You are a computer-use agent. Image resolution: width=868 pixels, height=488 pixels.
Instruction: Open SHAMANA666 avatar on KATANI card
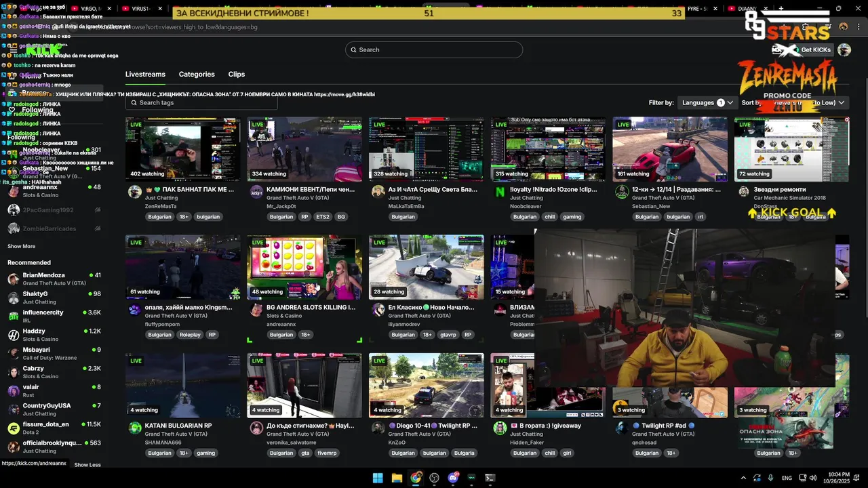pyautogui.click(x=135, y=428)
